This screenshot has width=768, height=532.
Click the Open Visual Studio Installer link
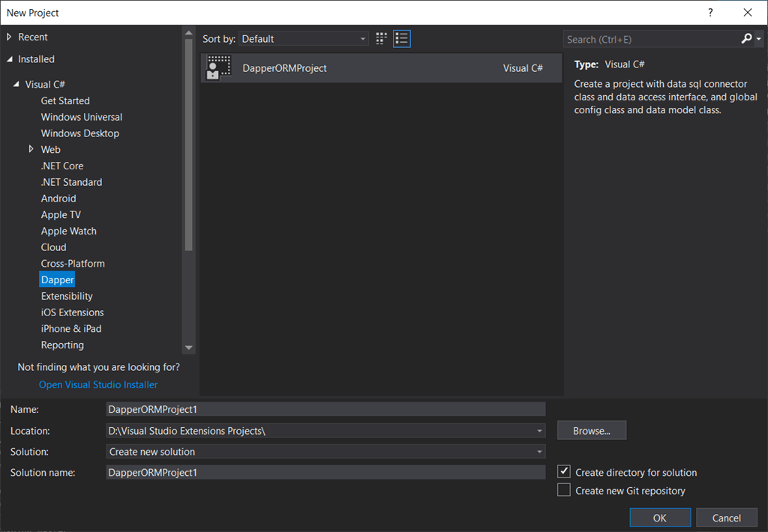point(97,384)
